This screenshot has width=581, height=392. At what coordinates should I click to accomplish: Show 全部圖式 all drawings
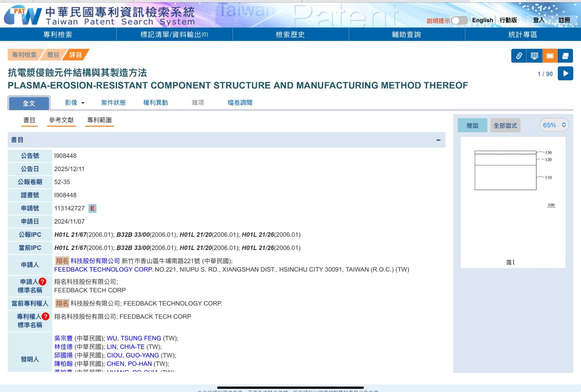(x=505, y=125)
